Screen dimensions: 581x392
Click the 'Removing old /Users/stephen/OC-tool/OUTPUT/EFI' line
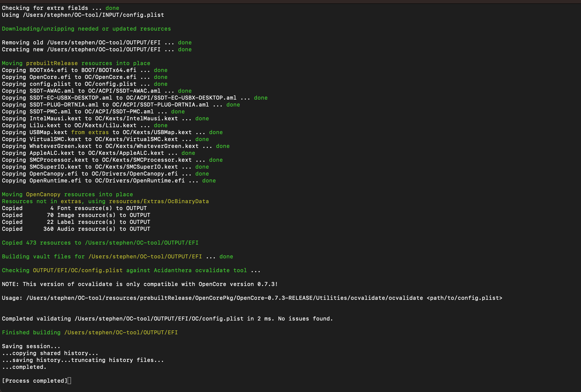click(97, 42)
